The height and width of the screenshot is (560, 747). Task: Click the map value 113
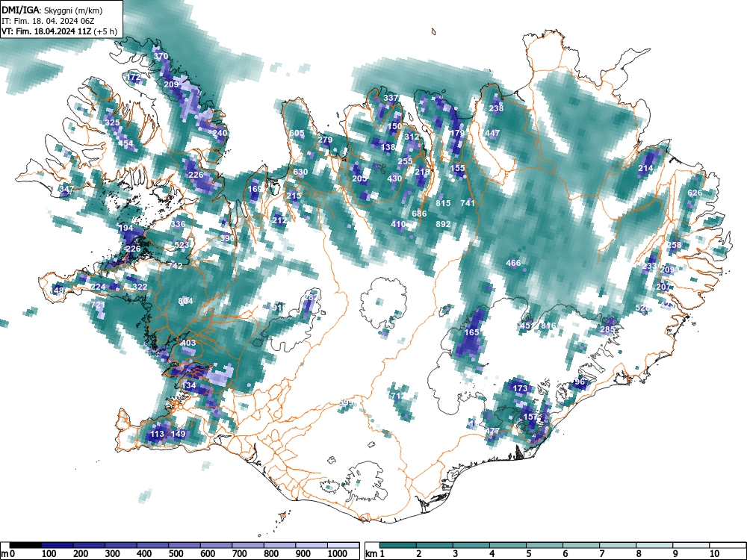[x=157, y=434]
